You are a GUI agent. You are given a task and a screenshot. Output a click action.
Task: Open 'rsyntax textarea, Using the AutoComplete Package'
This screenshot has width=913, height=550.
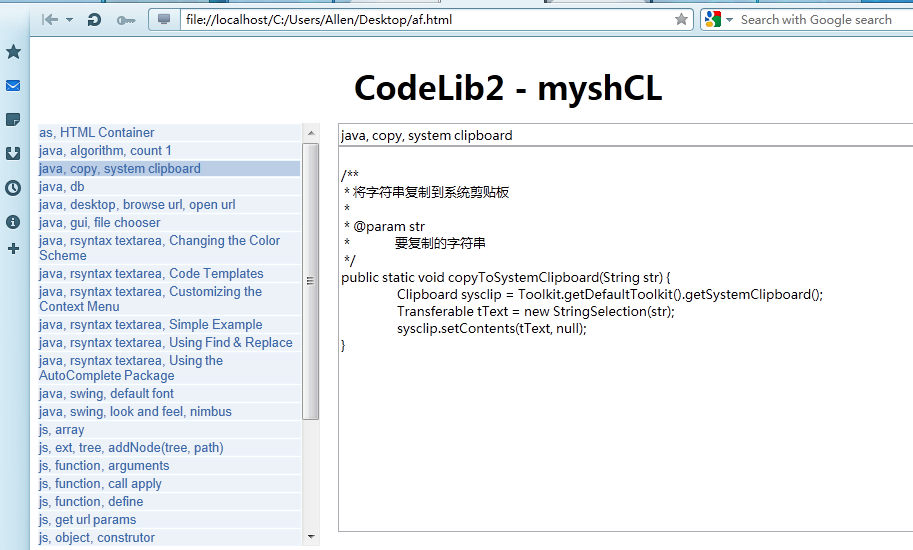(x=169, y=368)
